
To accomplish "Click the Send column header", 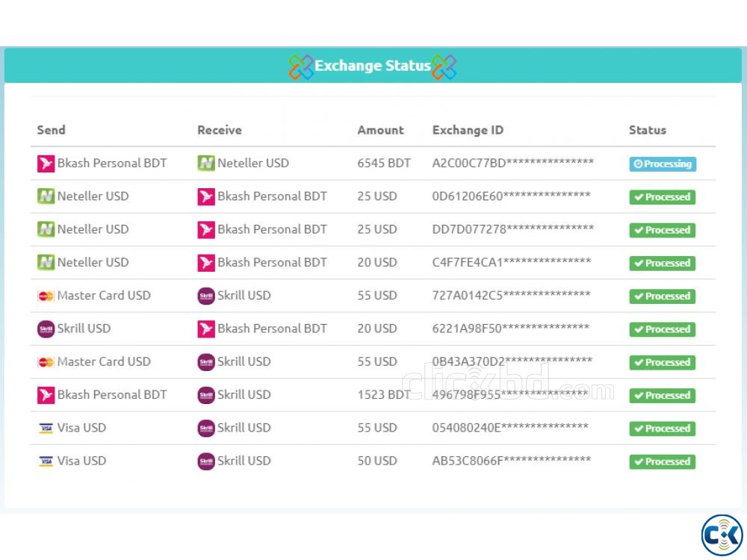I will click(51, 130).
